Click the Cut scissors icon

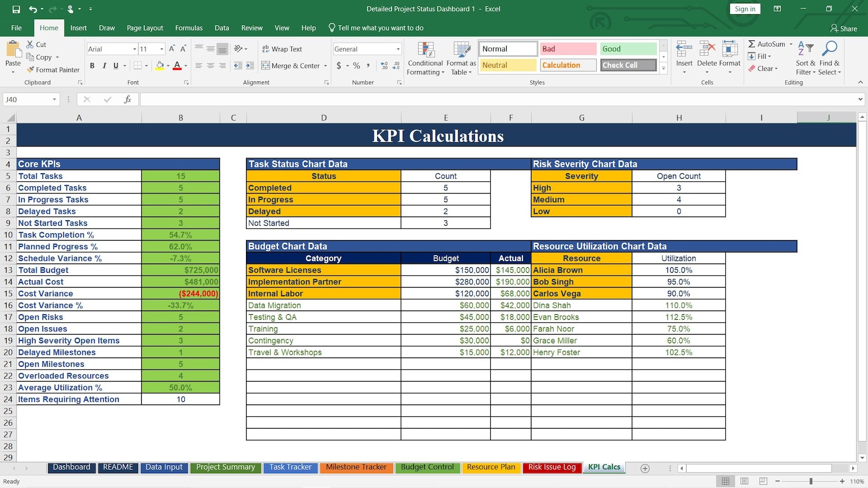click(x=30, y=44)
